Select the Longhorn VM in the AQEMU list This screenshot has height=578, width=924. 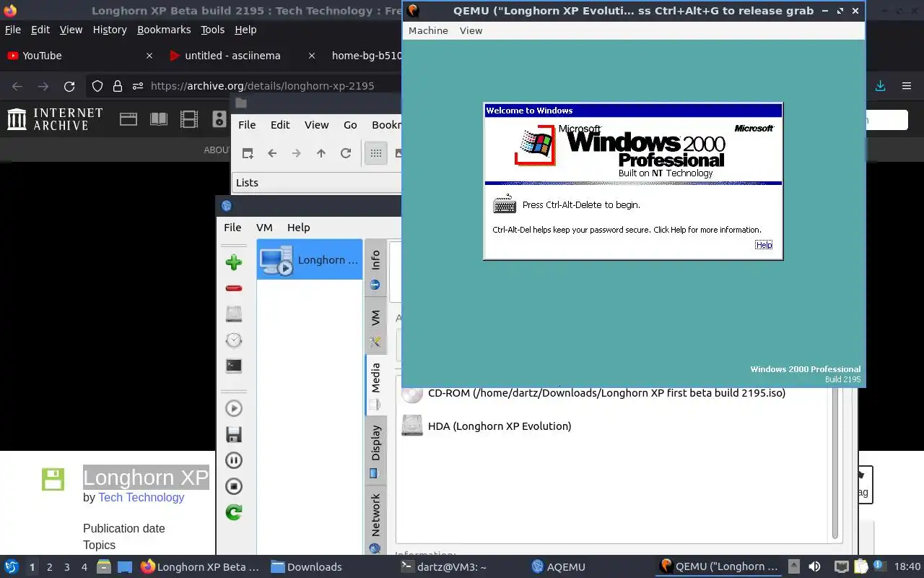point(310,260)
